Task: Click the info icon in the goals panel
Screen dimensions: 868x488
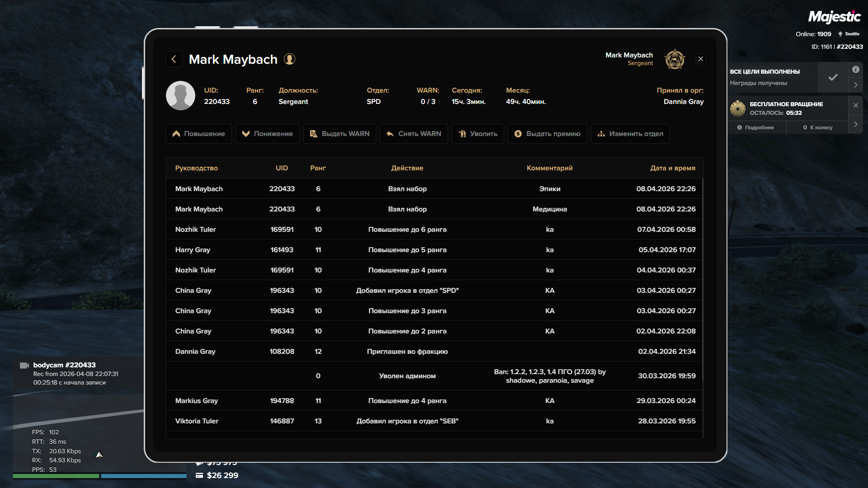Action: pyautogui.click(x=855, y=70)
